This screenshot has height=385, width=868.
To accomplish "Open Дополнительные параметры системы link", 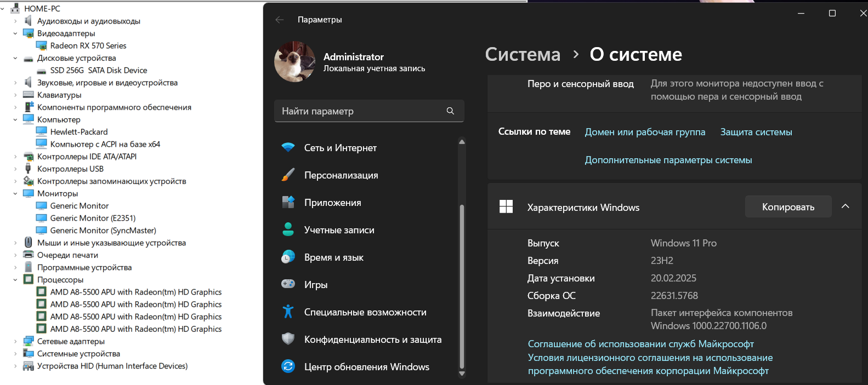I will 668,160.
